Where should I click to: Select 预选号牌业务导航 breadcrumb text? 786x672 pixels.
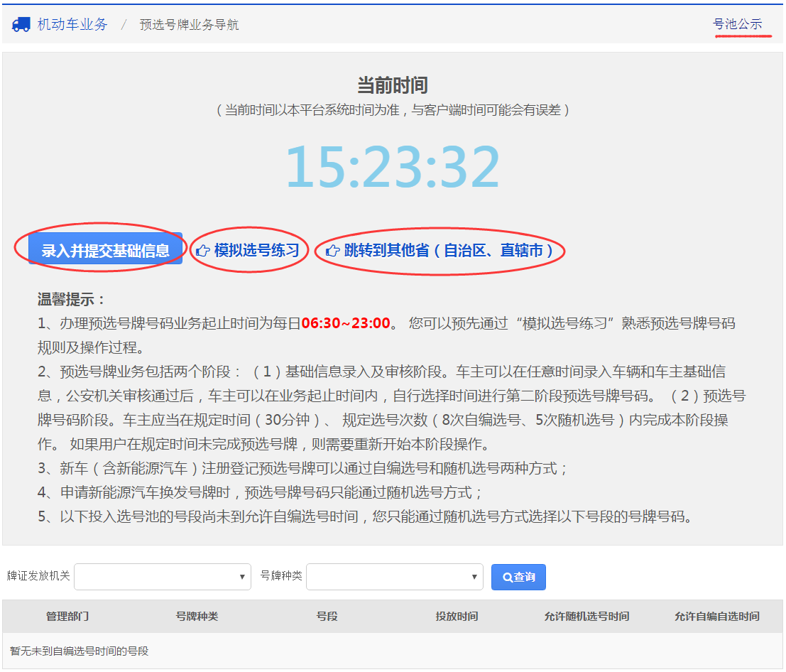pos(189,25)
